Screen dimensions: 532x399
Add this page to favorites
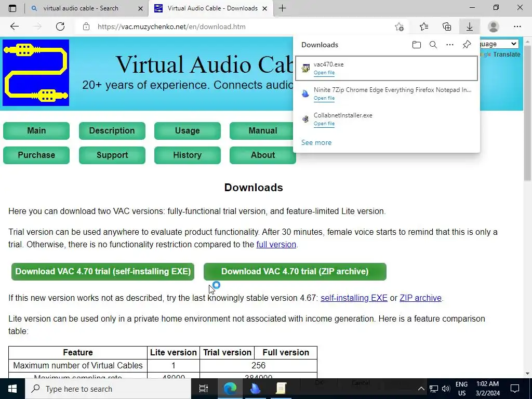[400, 26]
